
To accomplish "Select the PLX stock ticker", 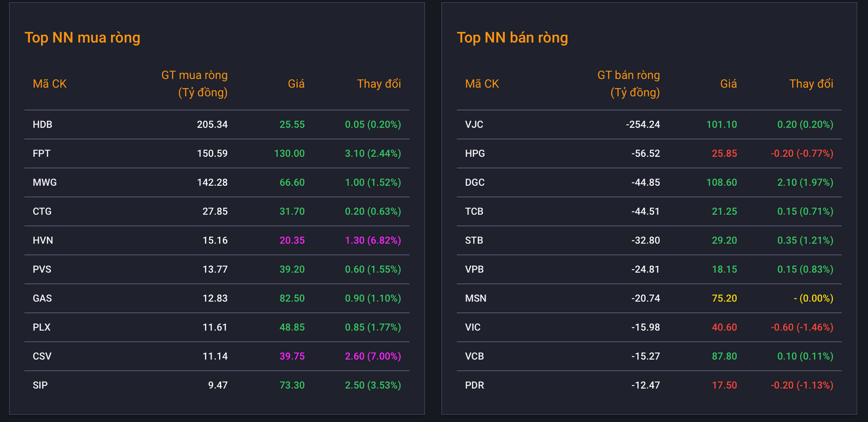I will coord(42,327).
